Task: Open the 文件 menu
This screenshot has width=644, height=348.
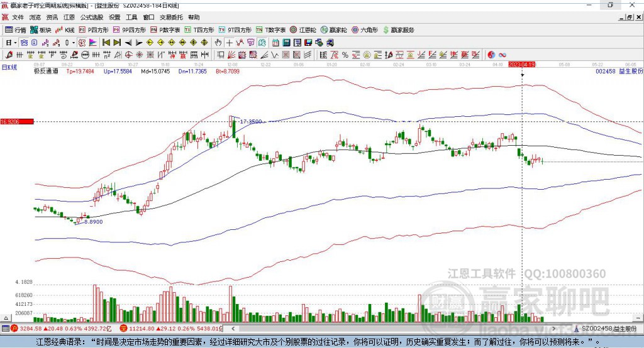Action: 18,17
